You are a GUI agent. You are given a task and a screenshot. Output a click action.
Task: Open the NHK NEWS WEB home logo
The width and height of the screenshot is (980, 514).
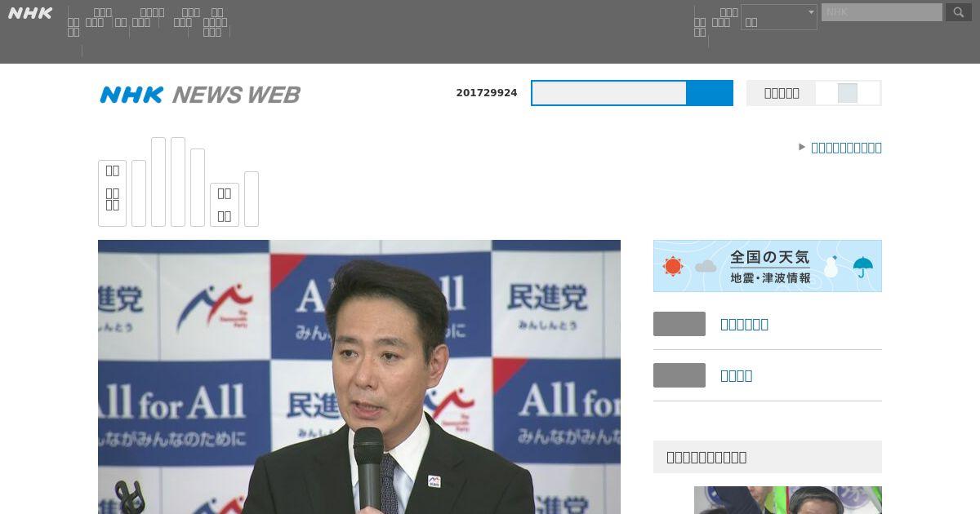click(x=200, y=95)
